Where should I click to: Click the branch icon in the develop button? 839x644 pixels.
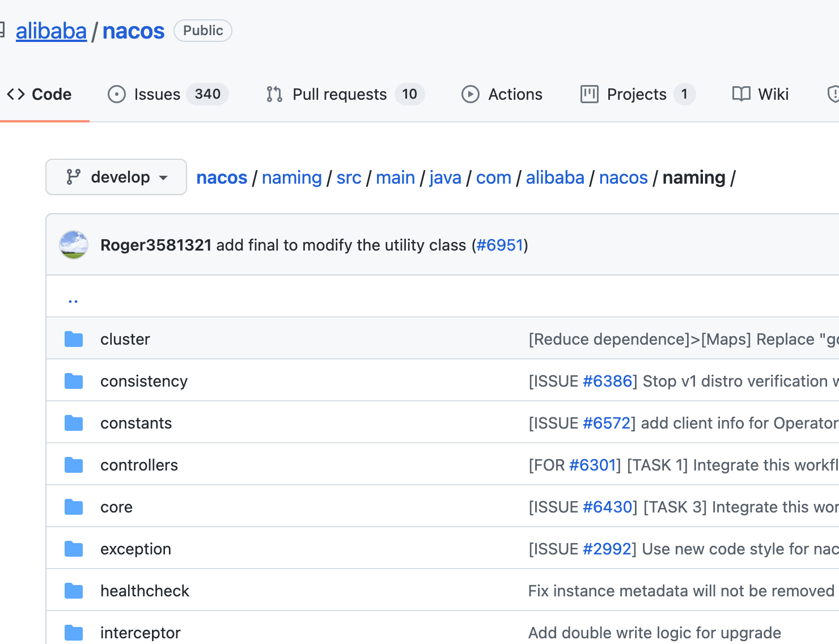74,177
